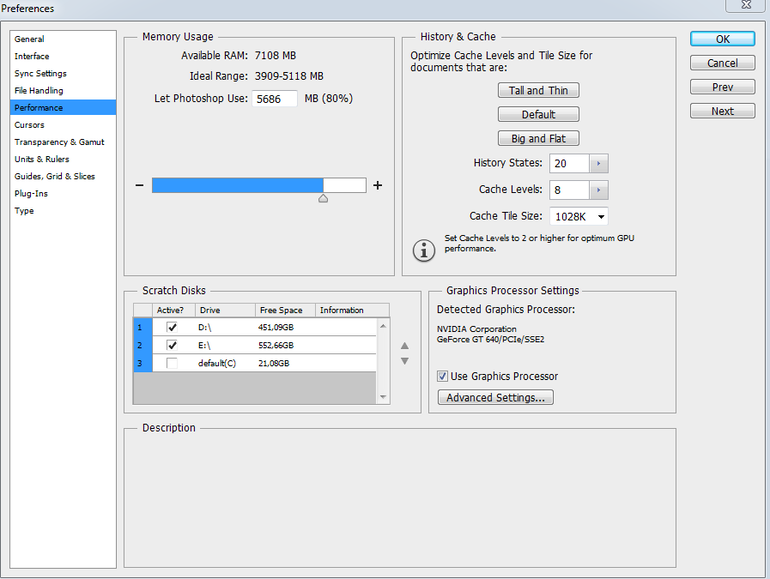Click the minus icon left of memory slider
This screenshot has width=770, height=579.
[139, 185]
